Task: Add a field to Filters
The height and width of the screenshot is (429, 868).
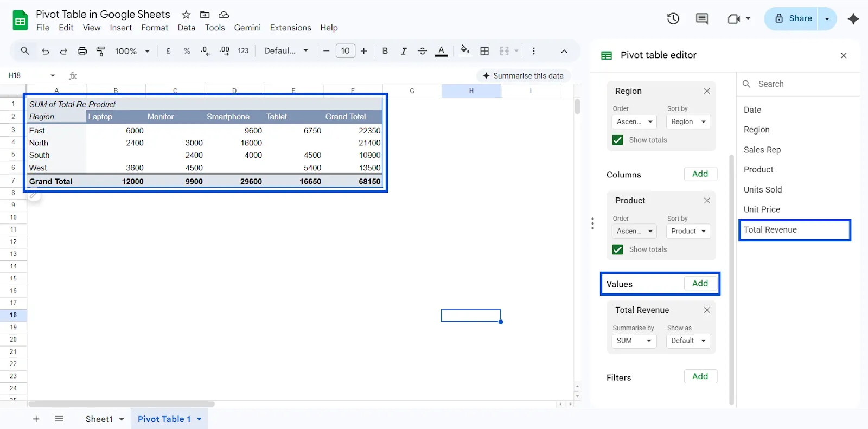Action: click(x=700, y=376)
